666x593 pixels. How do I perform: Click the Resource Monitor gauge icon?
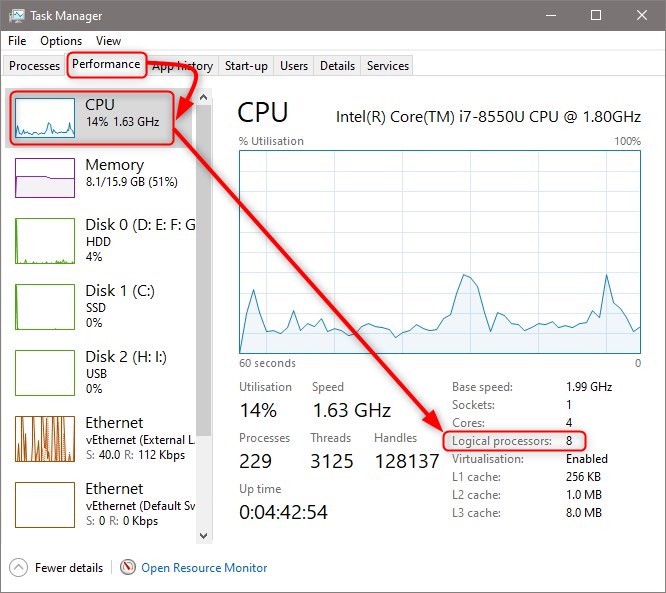click(x=128, y=567)
